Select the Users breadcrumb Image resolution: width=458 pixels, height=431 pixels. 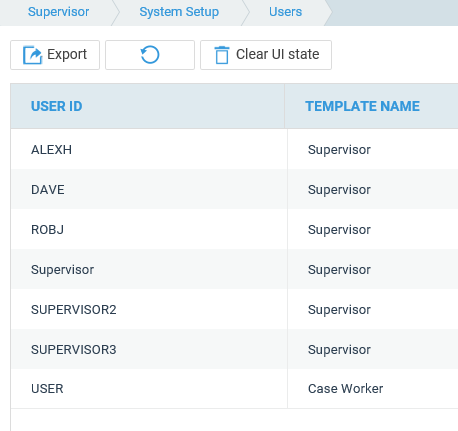pyautogui.click(x=285, y=12)
